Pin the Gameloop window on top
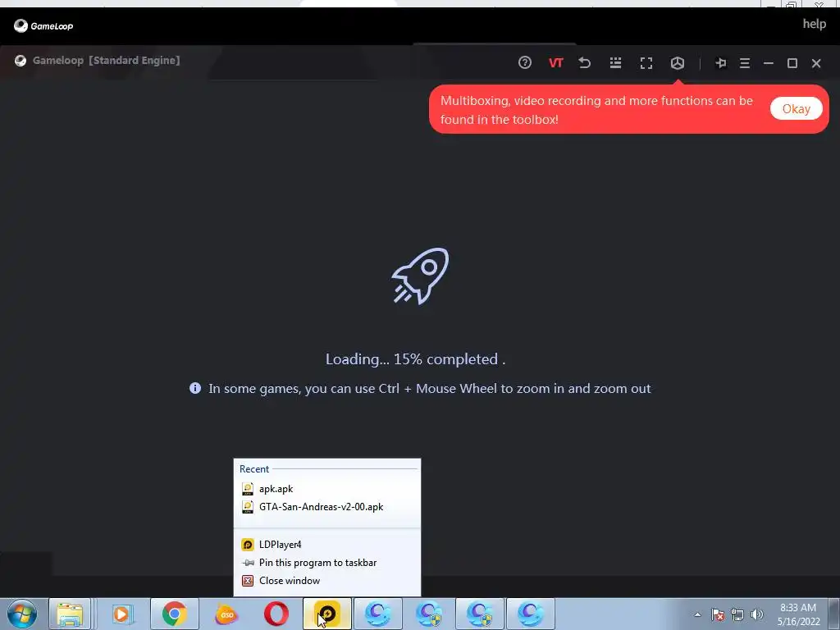 click(x=720, y=63)
